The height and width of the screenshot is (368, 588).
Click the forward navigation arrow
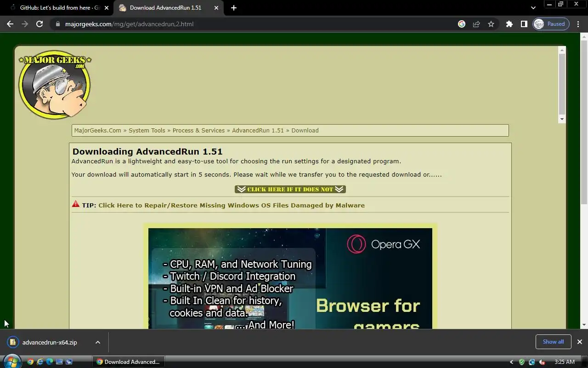click(x=25, y=24)
